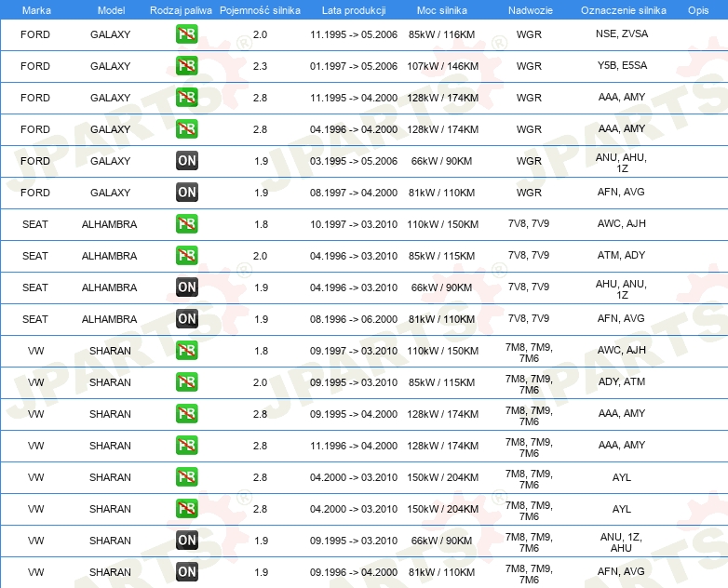Select engine code cell NSE, ZVSA

(x=622, y=33)
